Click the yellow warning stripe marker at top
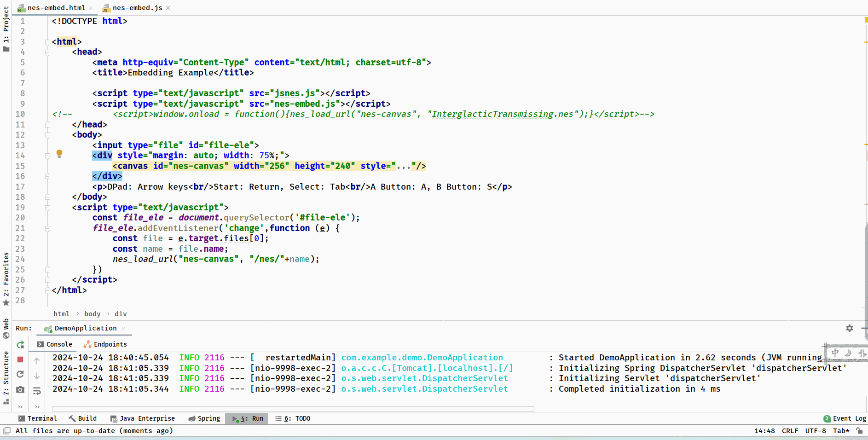This screenshot has height=440, width=868. 866,20
